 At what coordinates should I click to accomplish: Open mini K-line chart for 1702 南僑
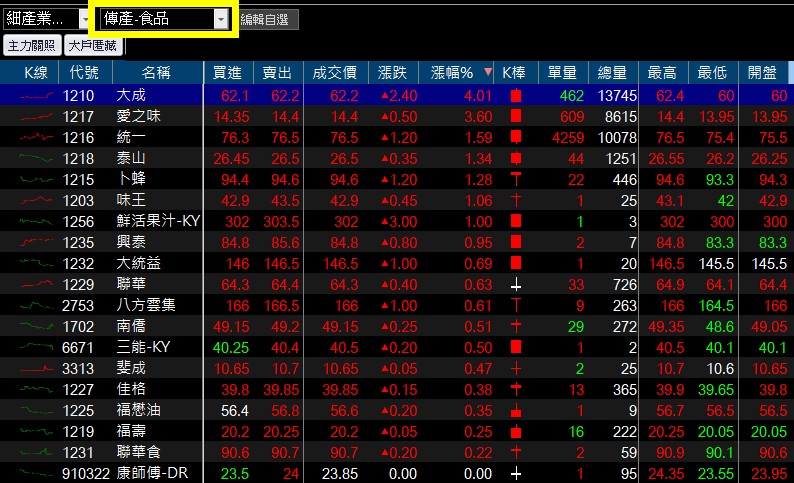point(36,327)
